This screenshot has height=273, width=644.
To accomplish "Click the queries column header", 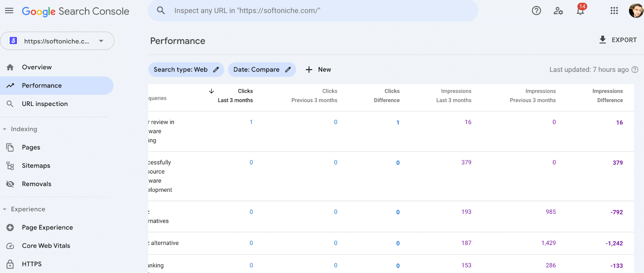I will (x=157, y=98).
